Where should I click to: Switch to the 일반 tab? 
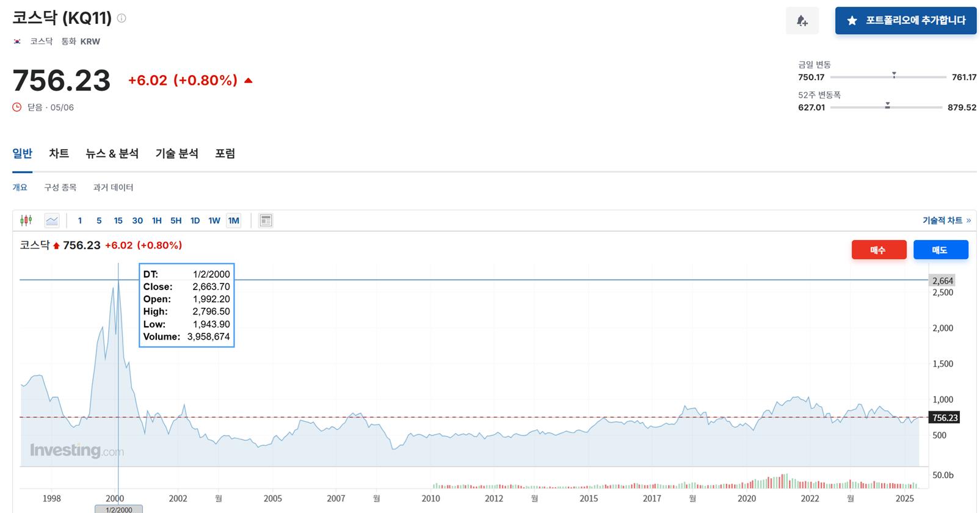click(23, 153)
